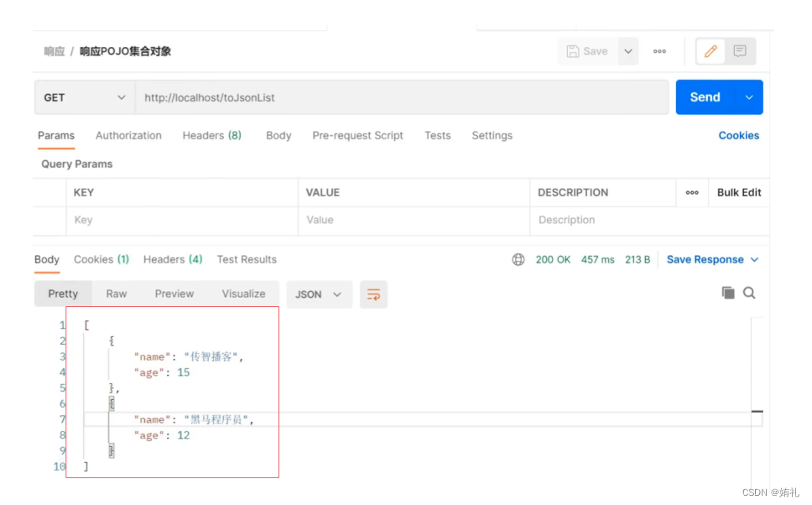This screenshot has width=812, height=505.
Task: Open the Settings tab
Action: click(x=492, y=136)
